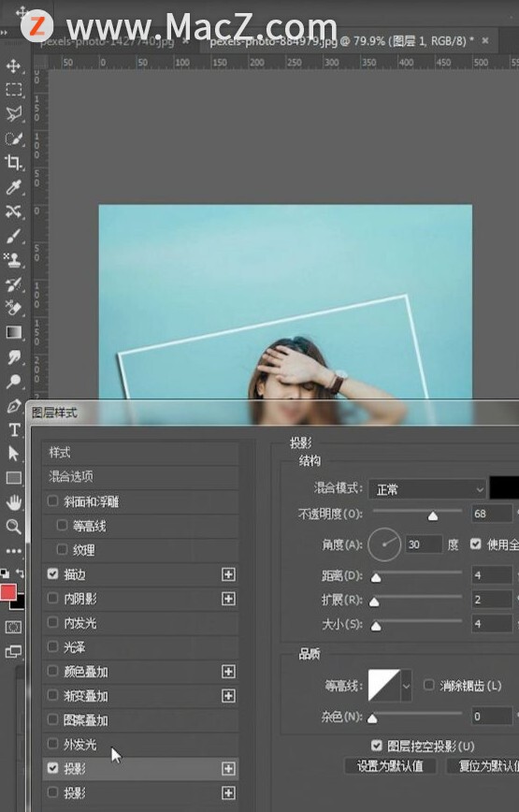This screenshot has height=812, width=519.
Task: Select the Pen tool
Action: tap(13, 405)
